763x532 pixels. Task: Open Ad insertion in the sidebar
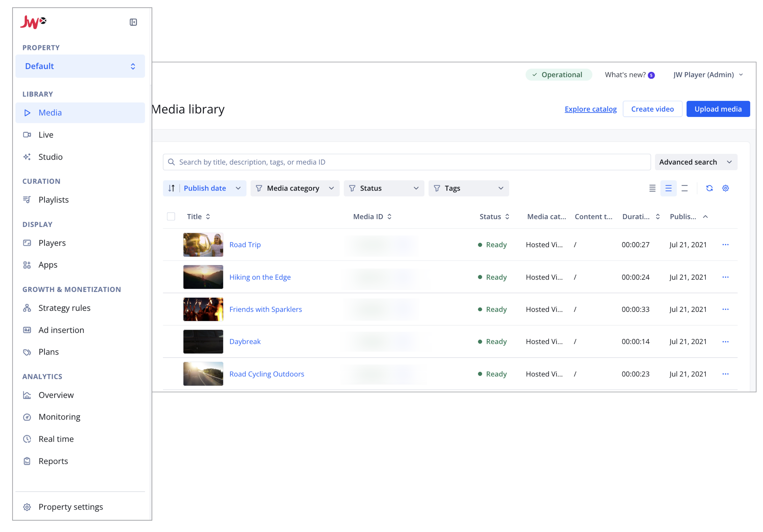coord(80,330)
